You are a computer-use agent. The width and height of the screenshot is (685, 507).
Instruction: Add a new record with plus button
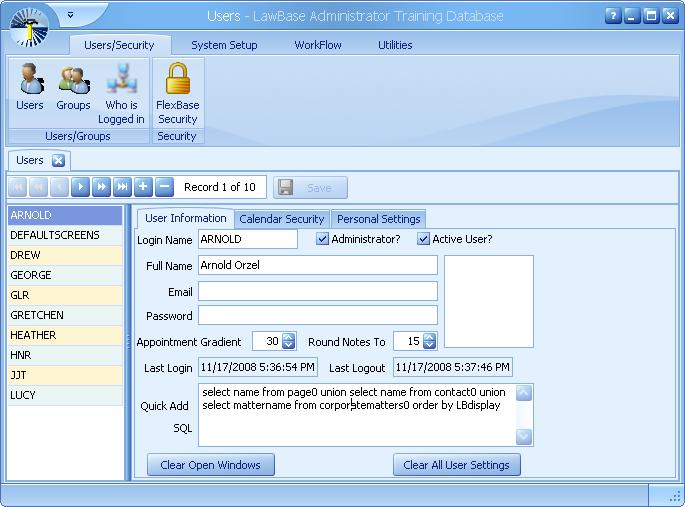[143, 187]
